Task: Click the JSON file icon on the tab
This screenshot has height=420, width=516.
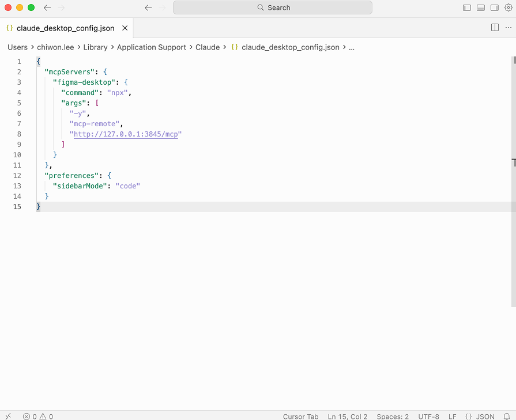Action: click(9, 27)
